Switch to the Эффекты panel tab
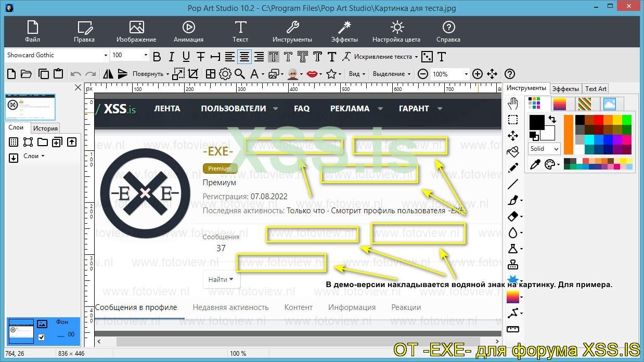644x362 pixels. point(565,89)
